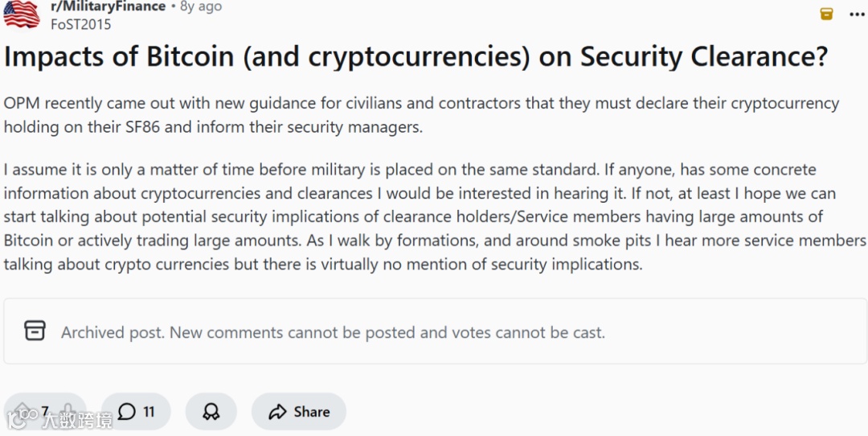This screenshot has height=436, width=868.
Task: Open the 11 comments count
Action: (149, 412)
